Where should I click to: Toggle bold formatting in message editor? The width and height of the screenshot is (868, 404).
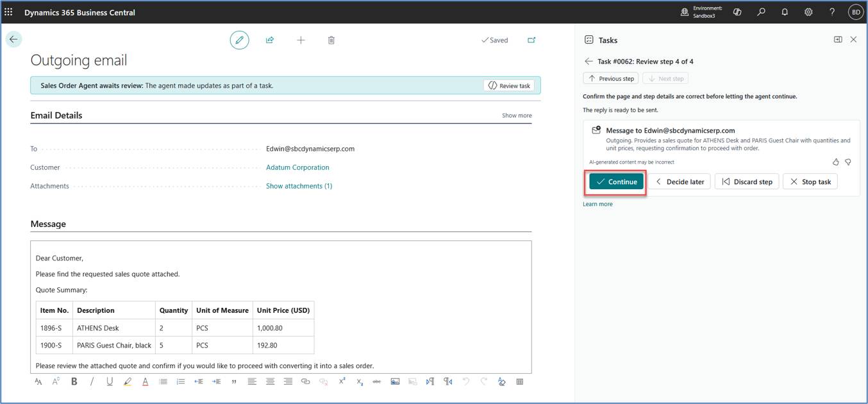pos(74,382)
